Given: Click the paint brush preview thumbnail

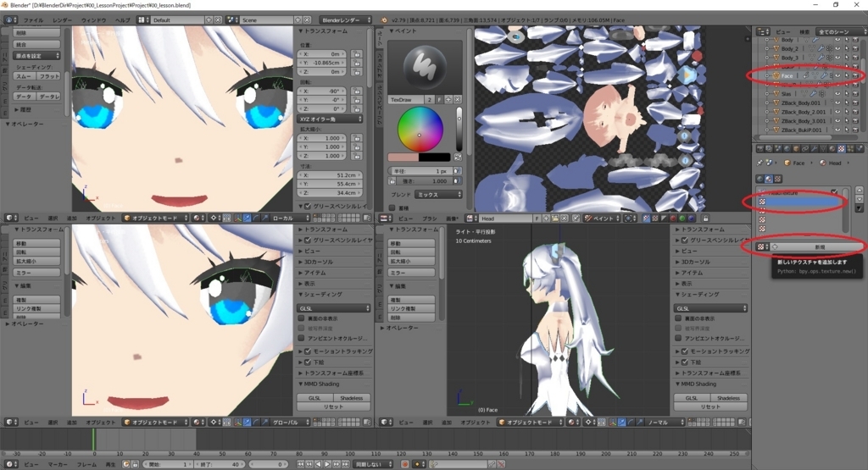Looking at the screenshot, I should click(425, 68).
